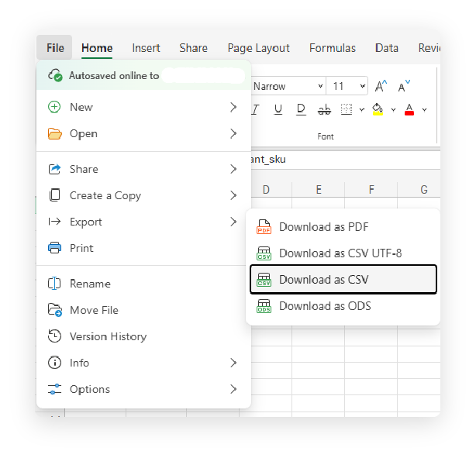This screenshot has width=476, height=458.
Task: Open Version History
Action: click(143, 336)
